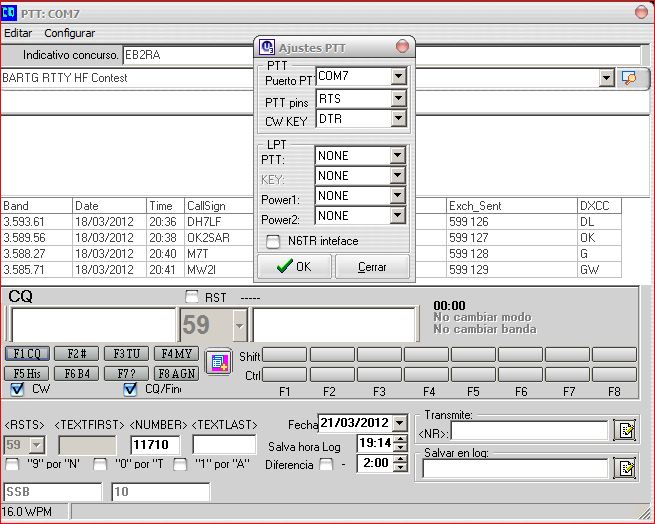This screenshot has height=524, width=655.
Task: Click the F1 CQ macro button
Action: (x=27, y=354)
